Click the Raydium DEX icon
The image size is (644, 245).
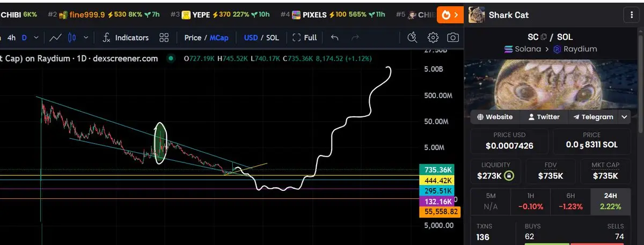557,49
